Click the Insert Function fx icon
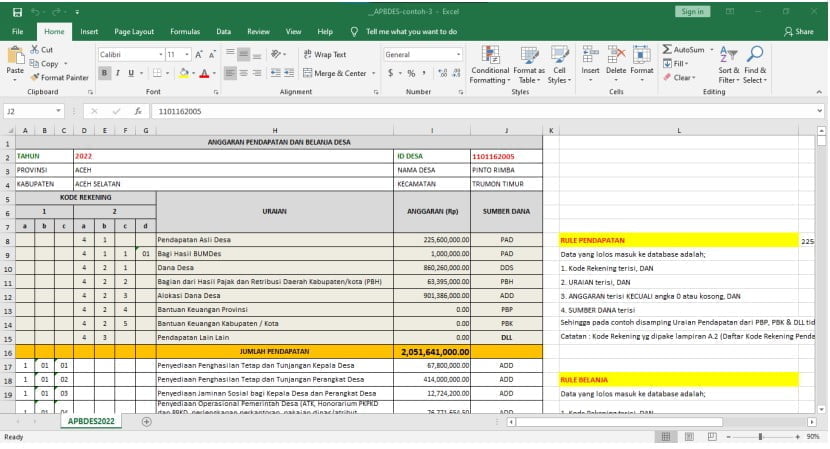This screenshot has height=449, width=830. pos(138,111)
